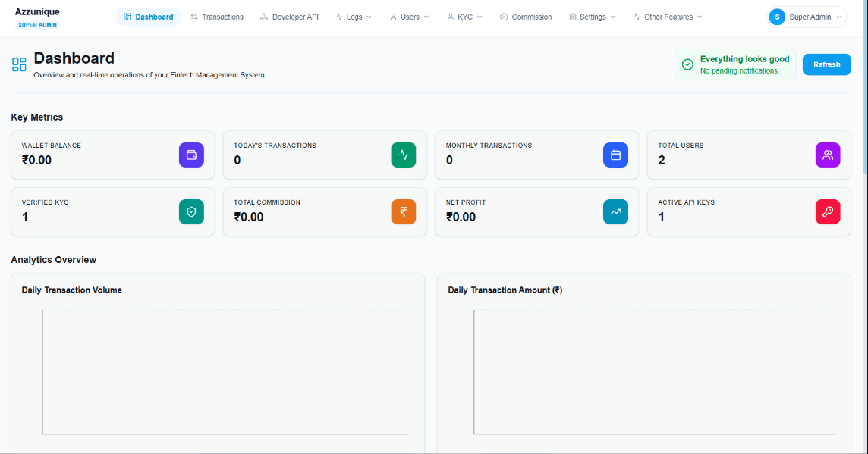Click the percent badge icon next to Commission
This screenshot has height=454, width=868.
tap(504, 17)
